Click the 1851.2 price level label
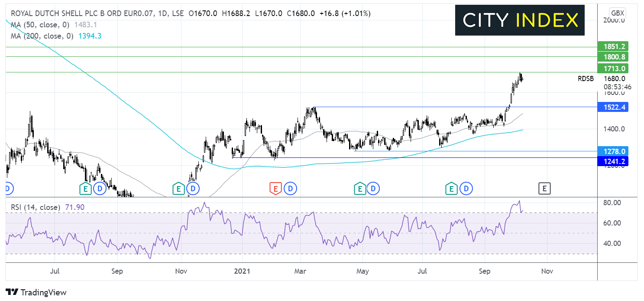 pos(612,46)
